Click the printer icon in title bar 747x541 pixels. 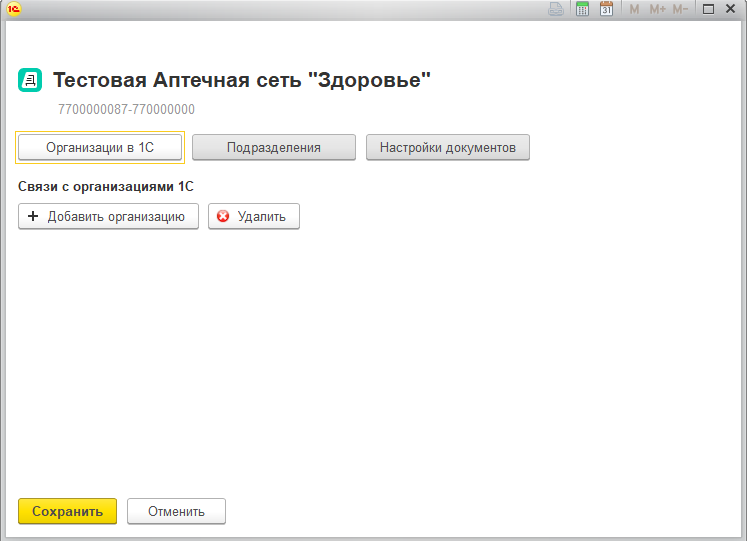(556, 9)
